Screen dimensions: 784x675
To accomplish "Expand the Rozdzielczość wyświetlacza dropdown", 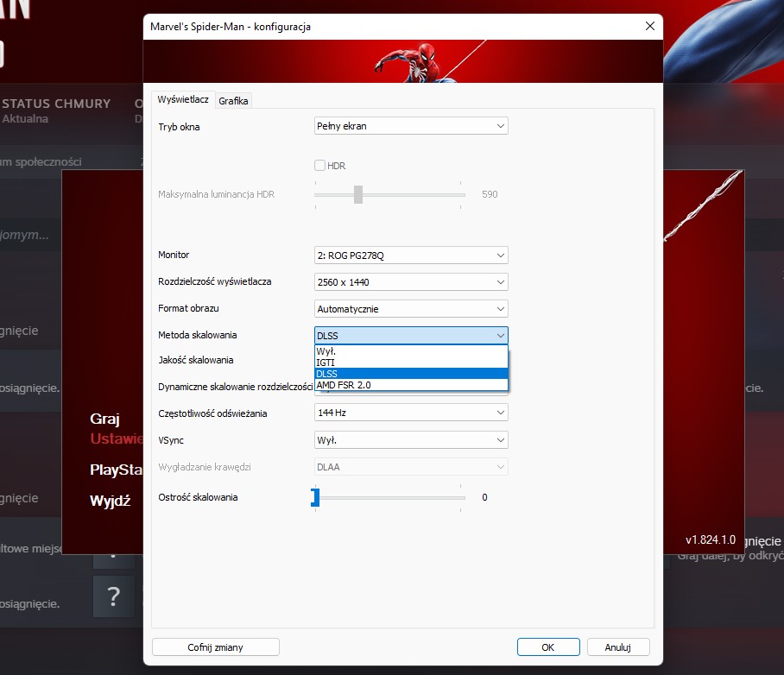I will (x=411, y=282).
